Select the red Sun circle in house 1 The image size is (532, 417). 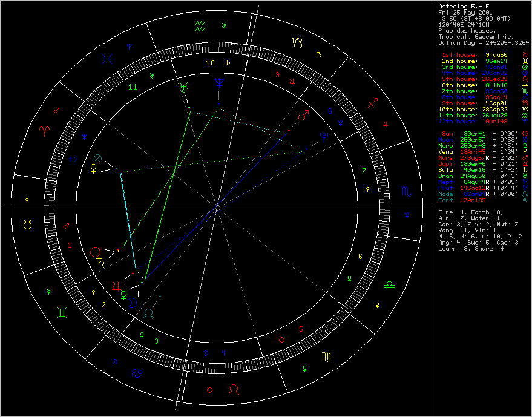coord(95,251)
